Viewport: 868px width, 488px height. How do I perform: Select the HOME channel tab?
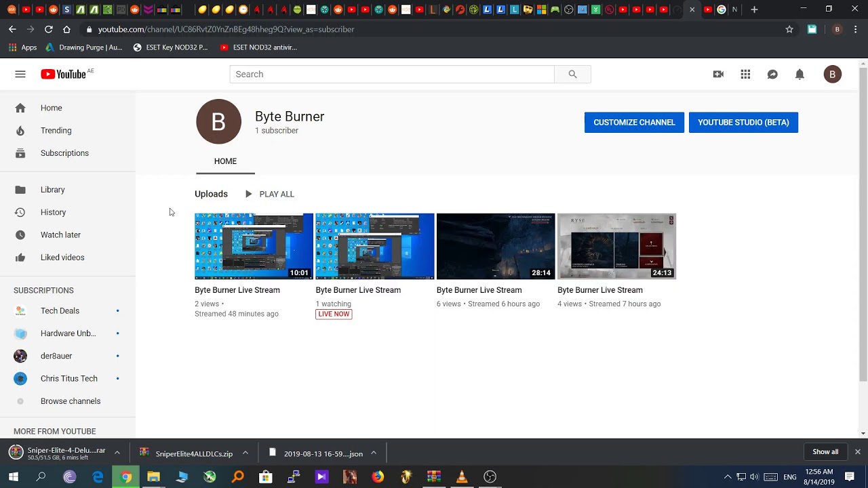point(225,161)
